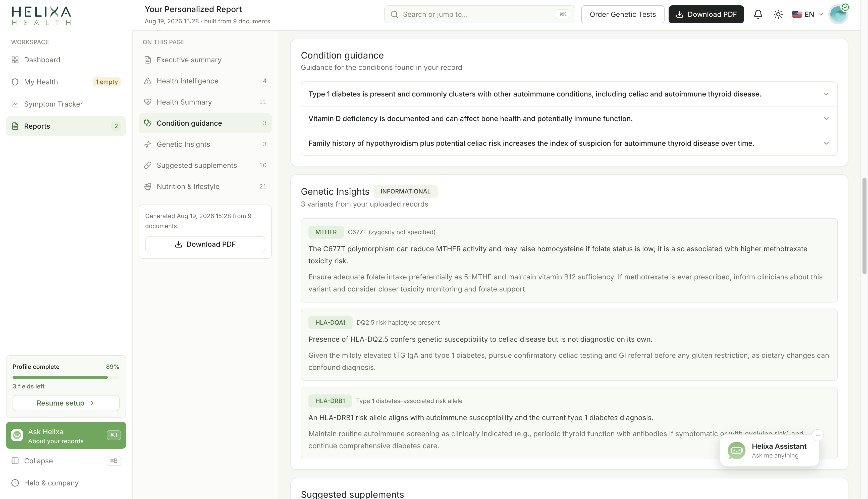
Task: Click Health Intelligence warning triangle icon
Action: click(x=148, y=81)
